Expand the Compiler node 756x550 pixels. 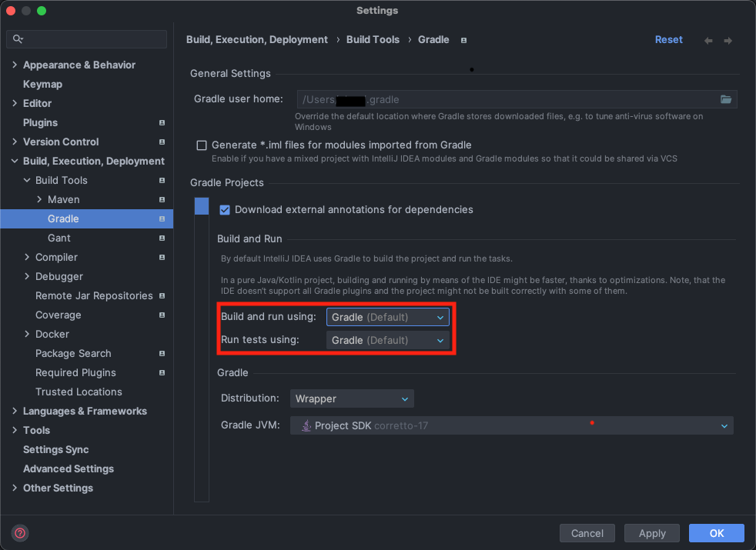27,258
